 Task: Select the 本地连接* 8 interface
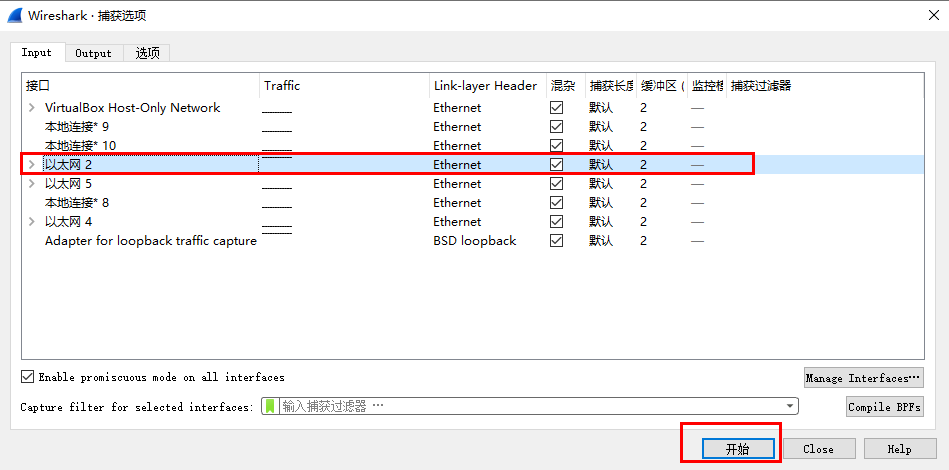77,203
